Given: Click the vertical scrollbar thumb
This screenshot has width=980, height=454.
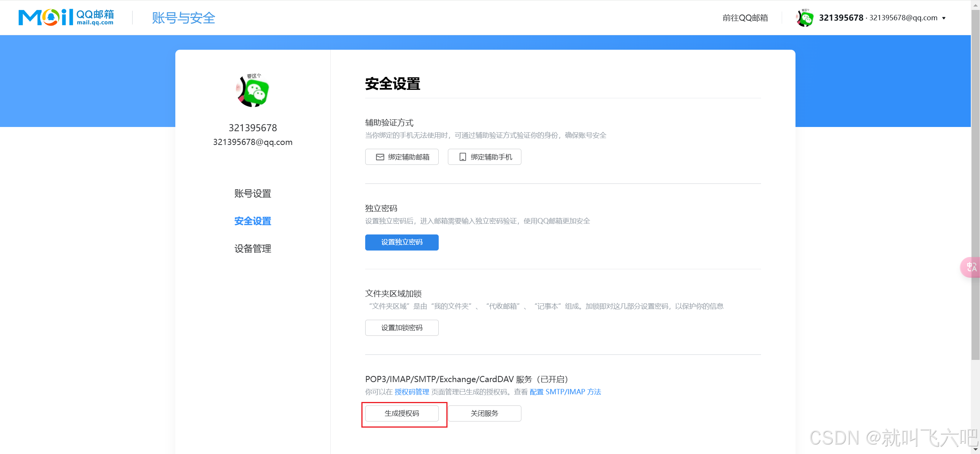Looking at the screenshot, I should click(975, 184).
